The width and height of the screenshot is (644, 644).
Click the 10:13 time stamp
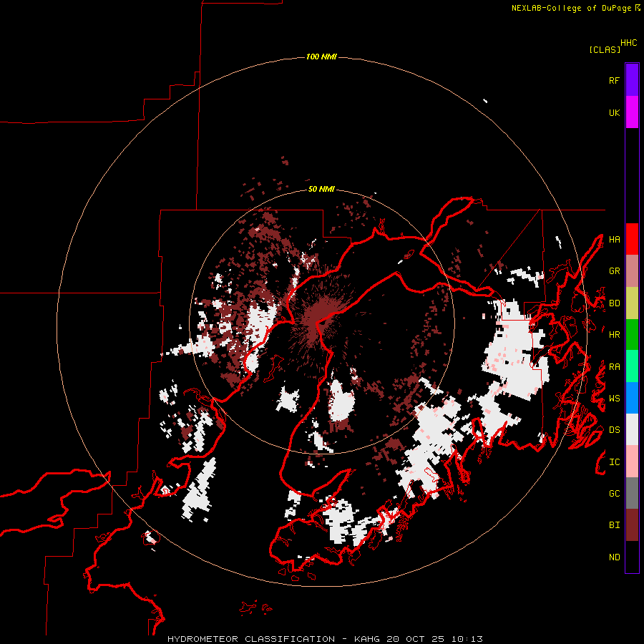467,639
